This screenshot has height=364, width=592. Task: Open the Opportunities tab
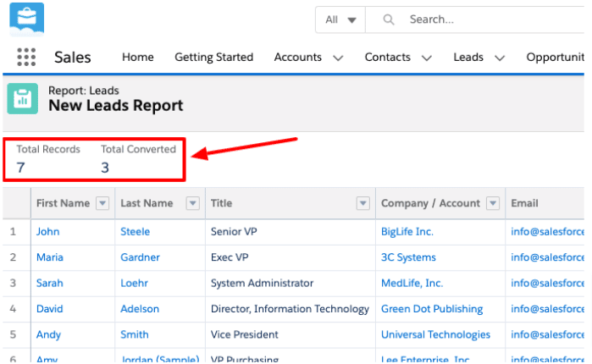pos(555,57)
